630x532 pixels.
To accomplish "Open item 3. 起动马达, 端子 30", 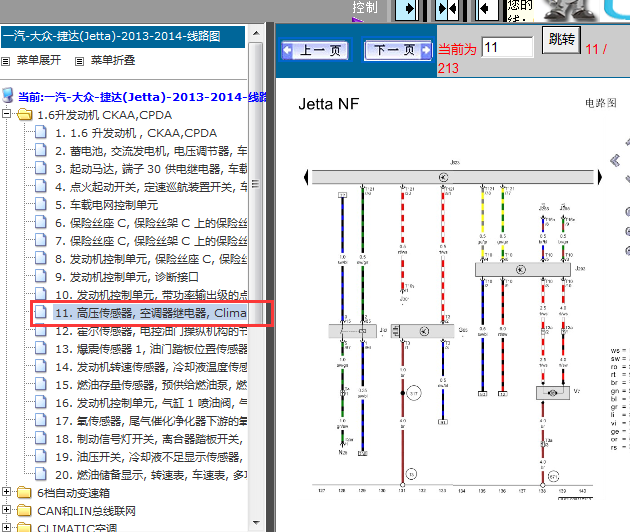I will coord(151,169).
